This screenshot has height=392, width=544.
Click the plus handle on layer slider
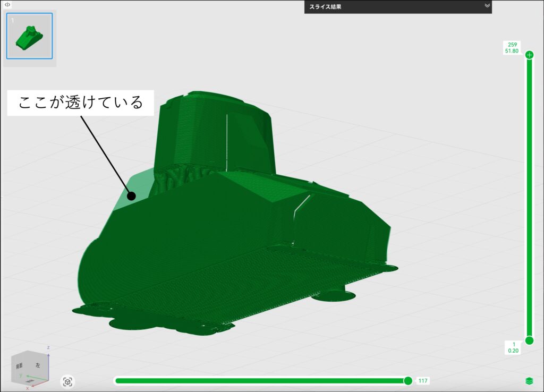(x=529, y=55)
